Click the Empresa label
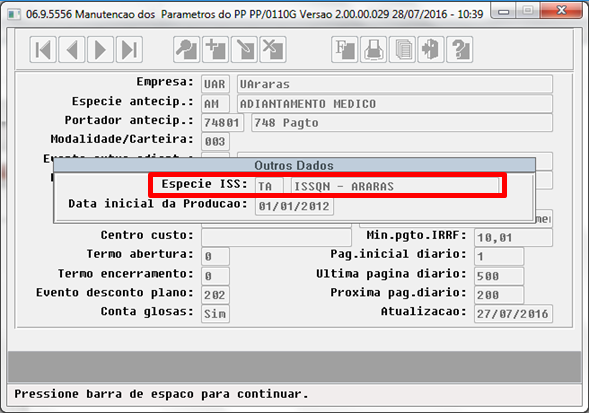Image resolution: width=589 pixels, height=414 pixels. tap(165, 82)
